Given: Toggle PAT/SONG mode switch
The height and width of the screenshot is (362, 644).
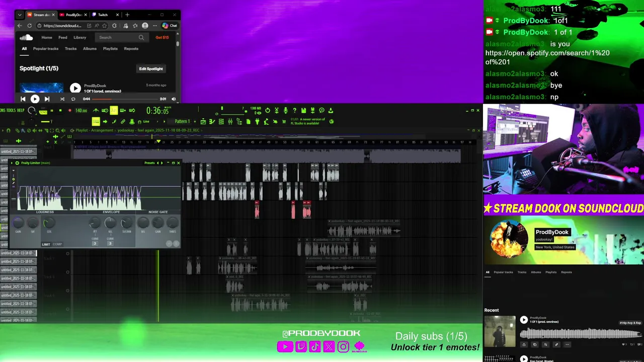Looking at the screenshot, I should click(x=43, y=112).
